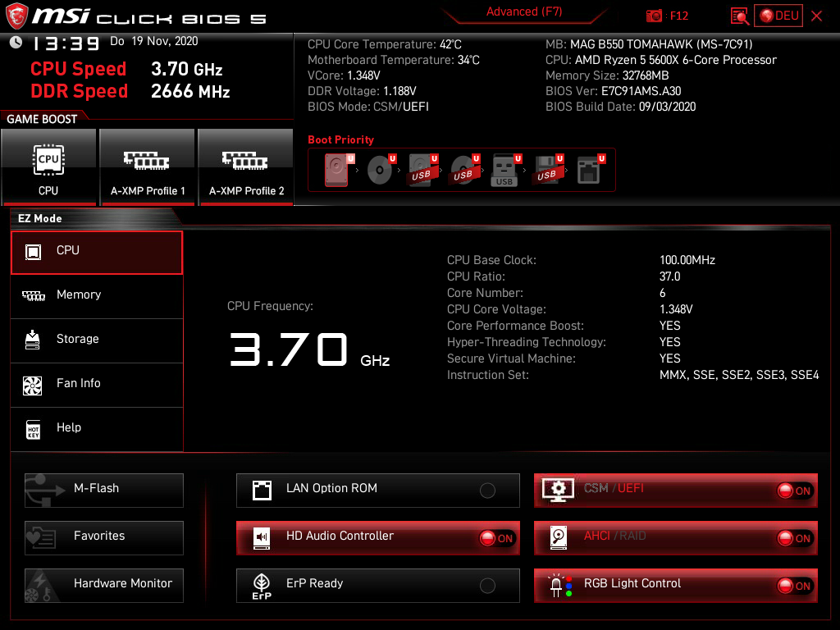Open the Storage section
This screenshot has width=840, height=630.
tap(97, 340)
